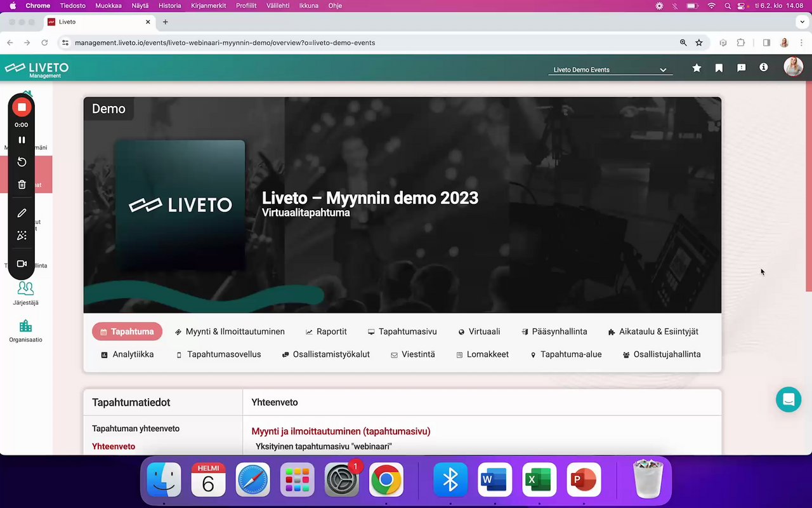Image resolution: width=812 pixels, height=508 pixels.
Task: Open the Chrome extensions puzzle icon
Action: click(x=740, y=43)
